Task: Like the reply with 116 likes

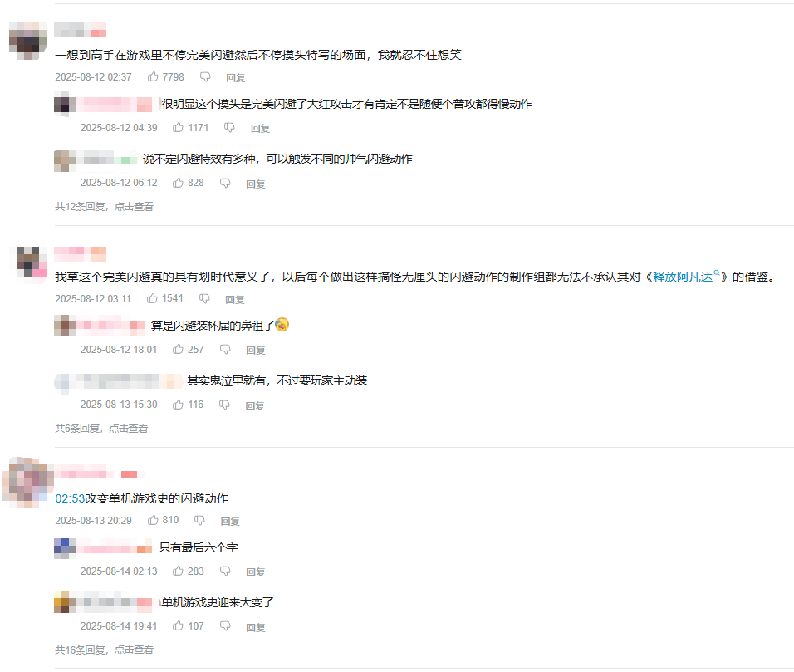Action: point(178,405)
